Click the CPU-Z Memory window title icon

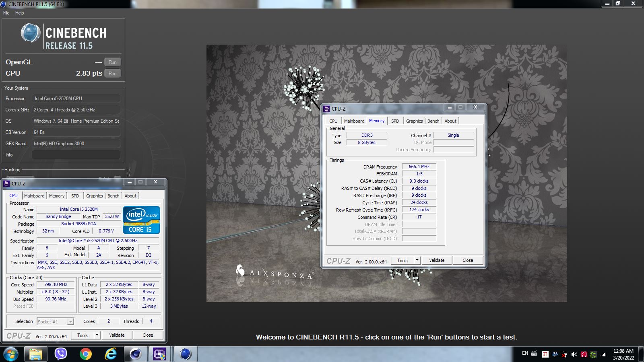click(326, 109)
